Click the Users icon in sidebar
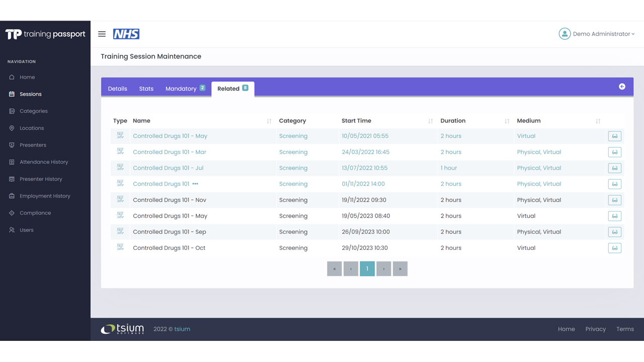644x362 pixels. pyautogui.click(x=12, y=230)
